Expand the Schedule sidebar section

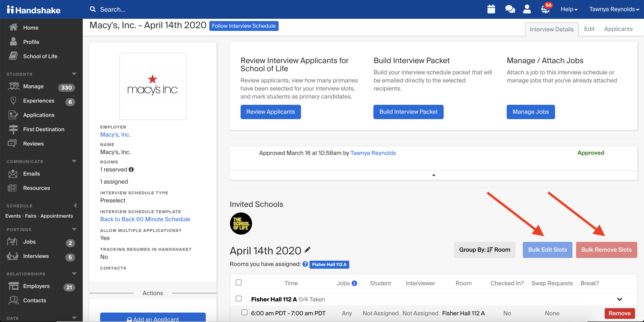click(x=75, y=206)
